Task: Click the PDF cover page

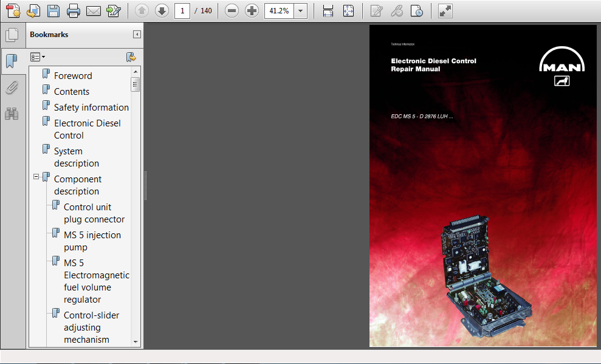Action: (483, 186)
